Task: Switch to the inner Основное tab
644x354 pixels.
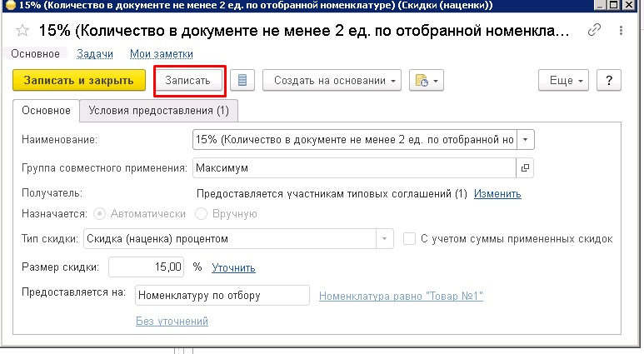Action: 46,111
